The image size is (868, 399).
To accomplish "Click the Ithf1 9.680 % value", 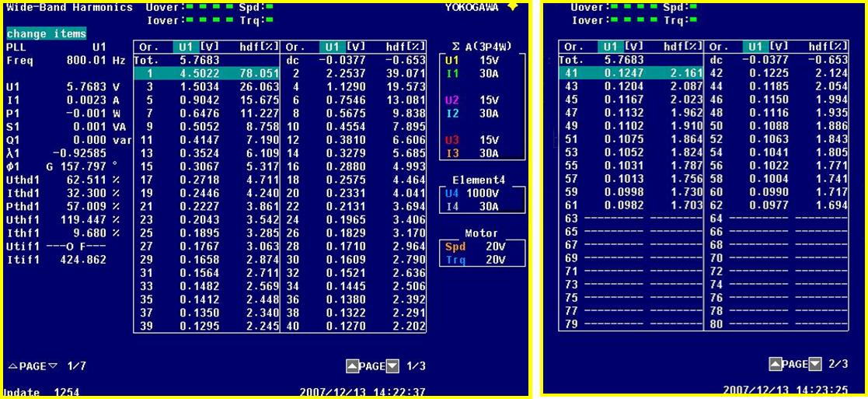I will click(62, 233).
